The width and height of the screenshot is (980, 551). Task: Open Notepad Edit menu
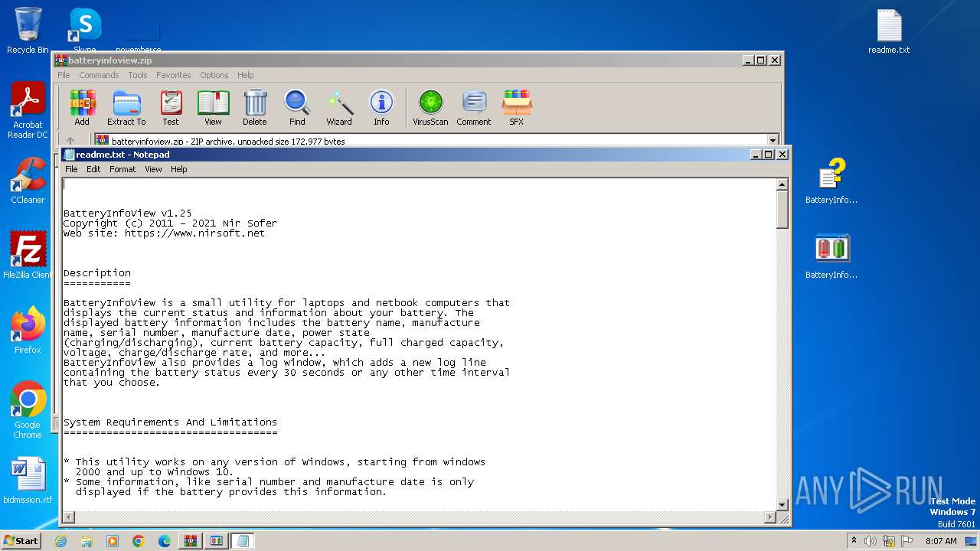pyautogui.click(x=93, y=169)
